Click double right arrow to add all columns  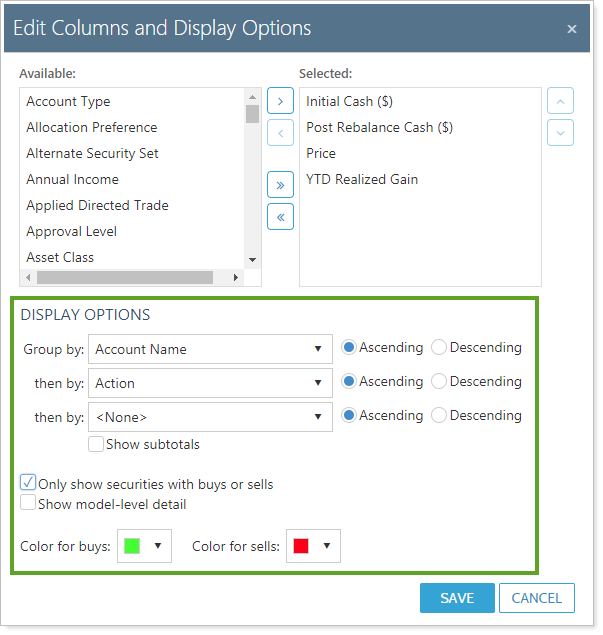click(281, 184)
